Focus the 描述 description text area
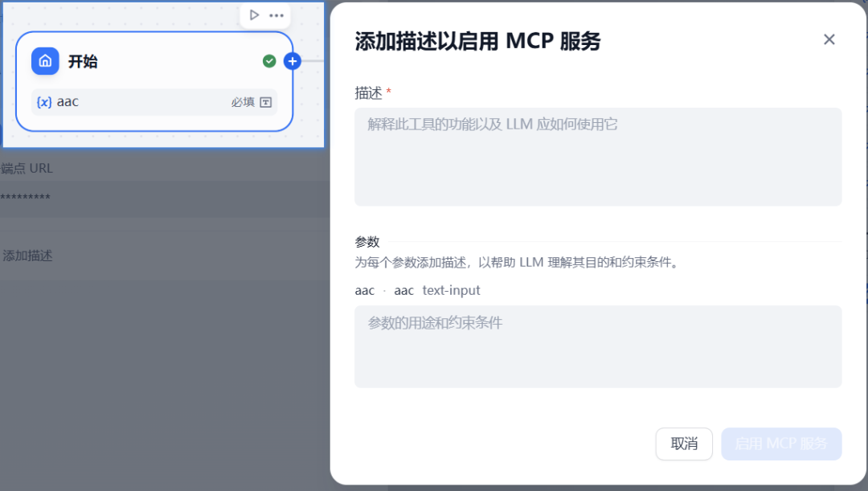The height and width of the screenshot is (491, 868). click(598, 157)
